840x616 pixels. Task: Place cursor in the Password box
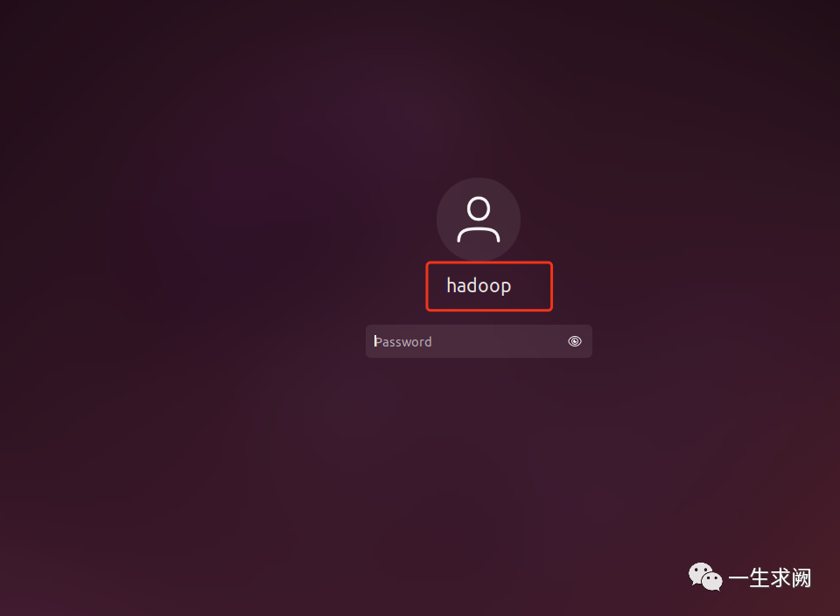[x=479, y=341]
